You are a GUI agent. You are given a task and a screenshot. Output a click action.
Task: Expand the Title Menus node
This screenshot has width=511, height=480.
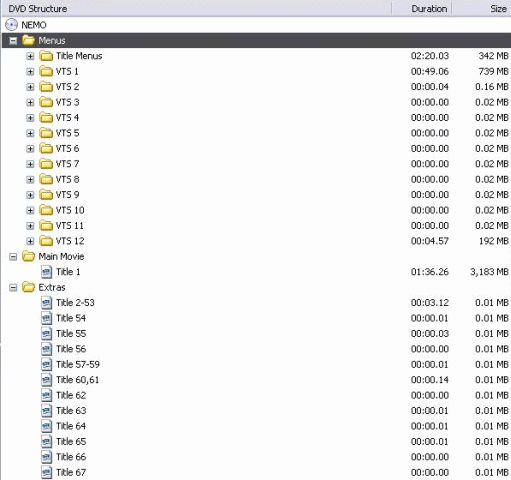(x=30, y=56)
